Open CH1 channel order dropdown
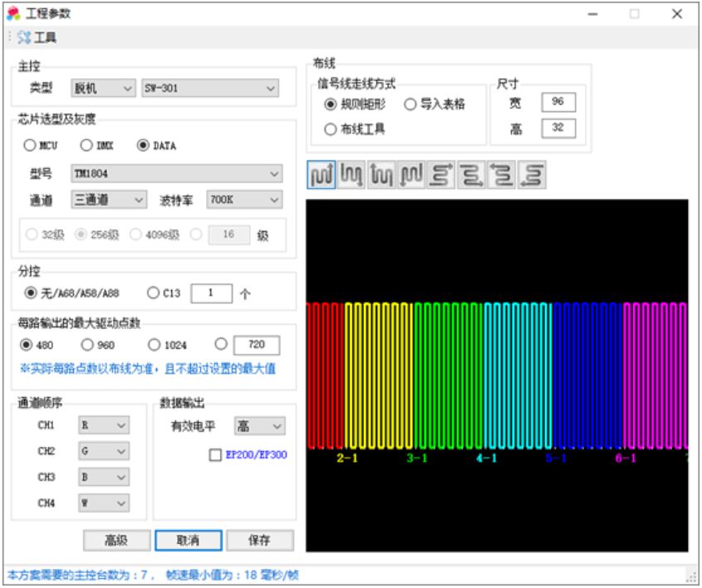This screenshot has width=702, height=588. tap(104, 425)
